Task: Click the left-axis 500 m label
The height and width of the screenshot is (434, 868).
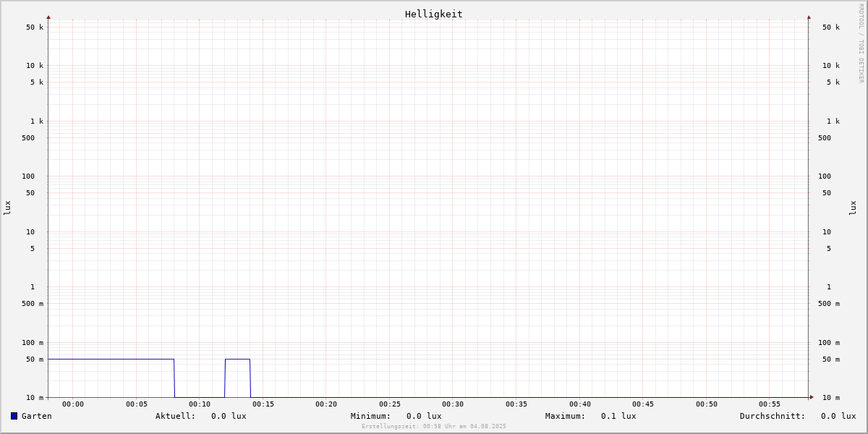Action: 33,304
